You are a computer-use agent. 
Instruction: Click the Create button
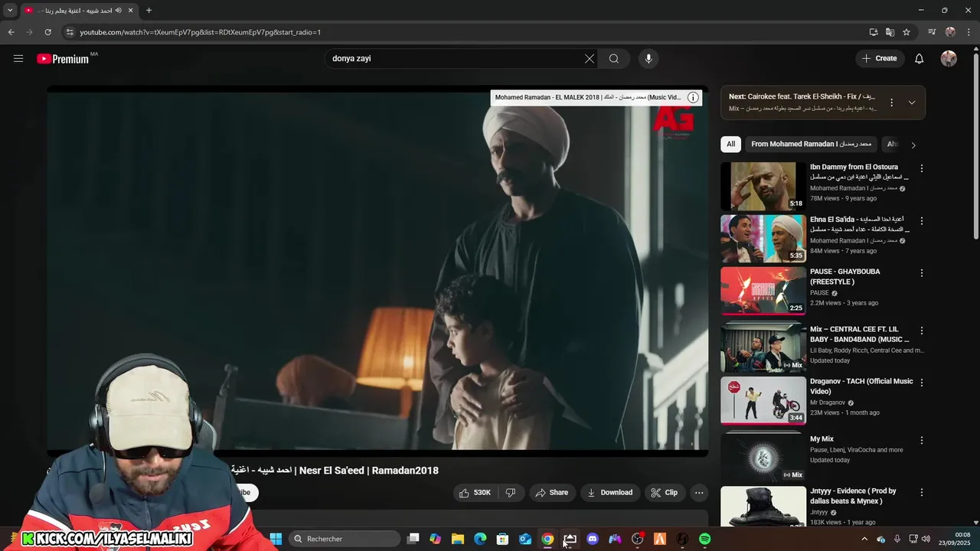tap(880, 58)
